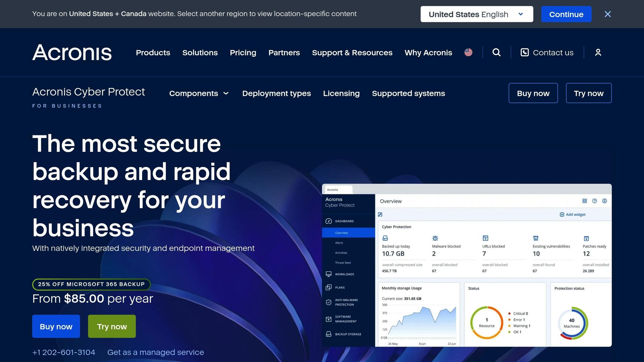Switch to Alerts in the dashboard sidebar

pos(339,242)
